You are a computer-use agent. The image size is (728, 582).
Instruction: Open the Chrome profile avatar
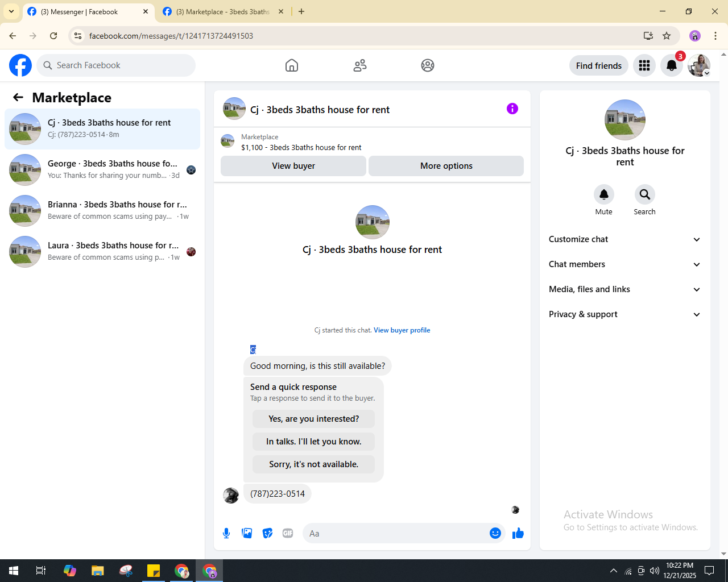coord(695,36)
